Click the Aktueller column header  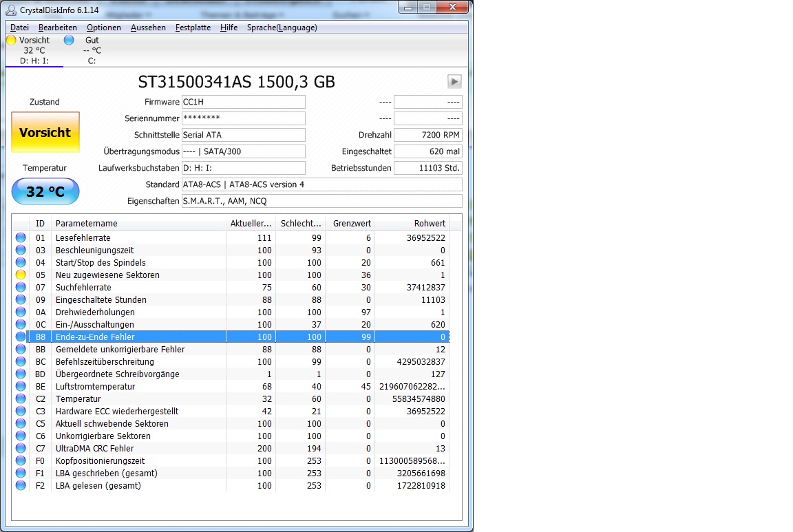click(251, 224)
